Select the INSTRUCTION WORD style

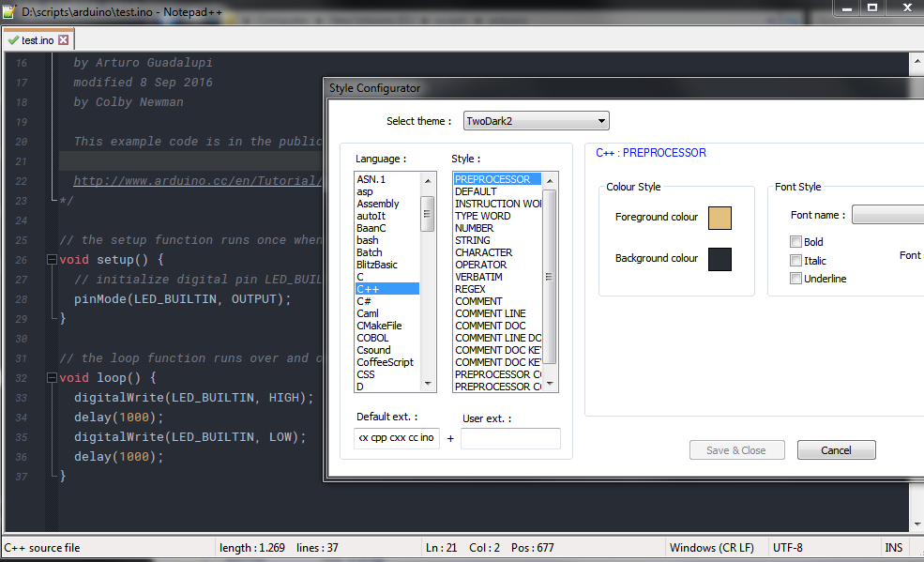point(497,204)
